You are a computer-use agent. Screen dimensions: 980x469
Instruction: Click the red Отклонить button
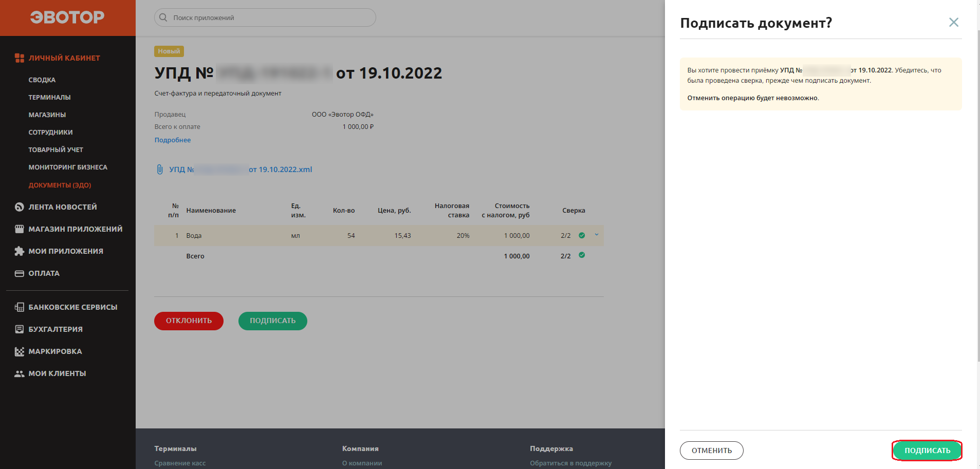(189, 321)
